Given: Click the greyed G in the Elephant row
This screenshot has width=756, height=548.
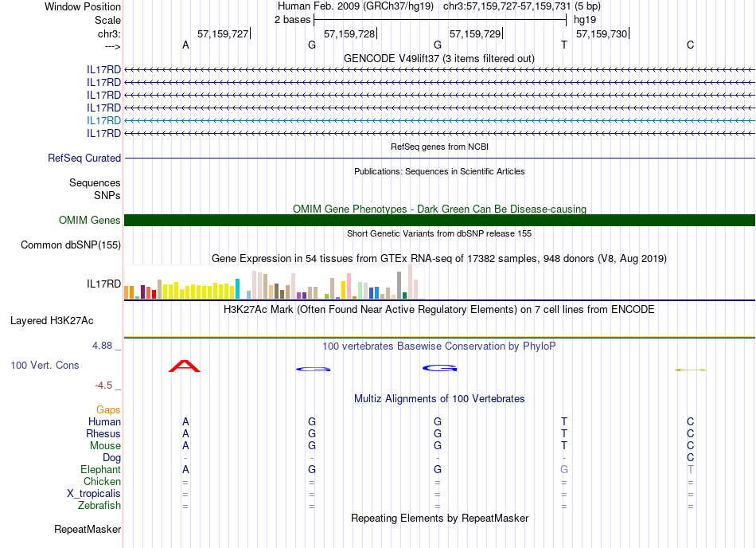Looking at the screenshot, I should 563,469.
